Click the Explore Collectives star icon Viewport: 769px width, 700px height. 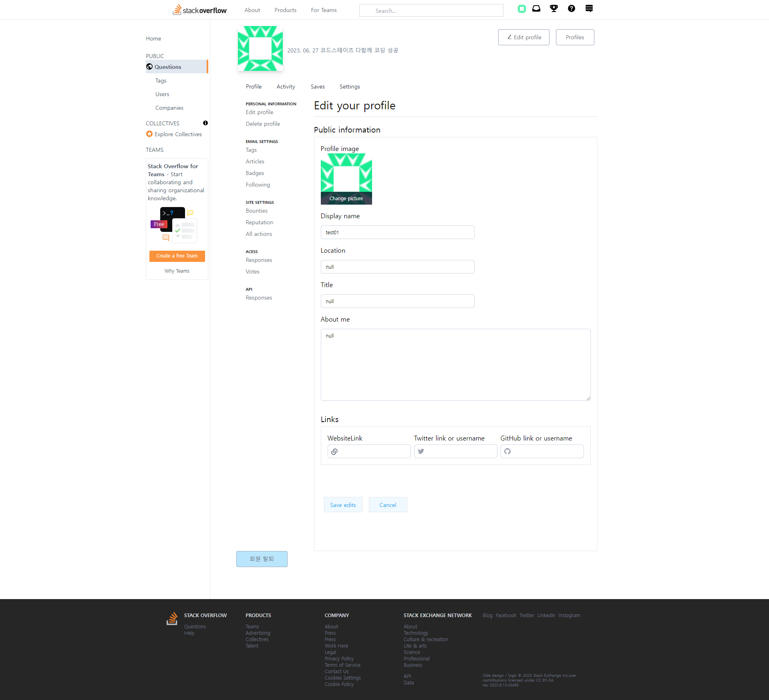[149, 134]
